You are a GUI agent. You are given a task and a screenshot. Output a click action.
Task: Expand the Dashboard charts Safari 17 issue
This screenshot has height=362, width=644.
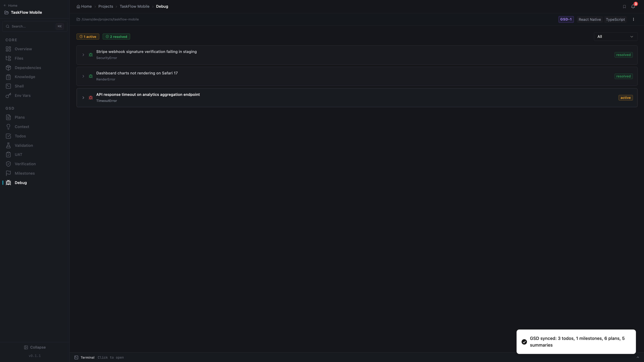tap(83, 76)
